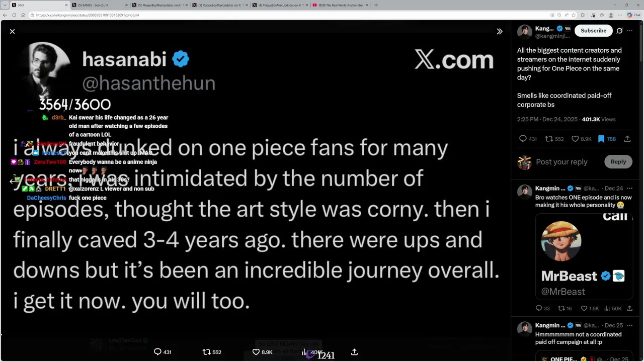Switch to 'The Real World Austin Intro' tab
Image resolution: width=644 pixels, height=362 pixels.
pos(340,5)
